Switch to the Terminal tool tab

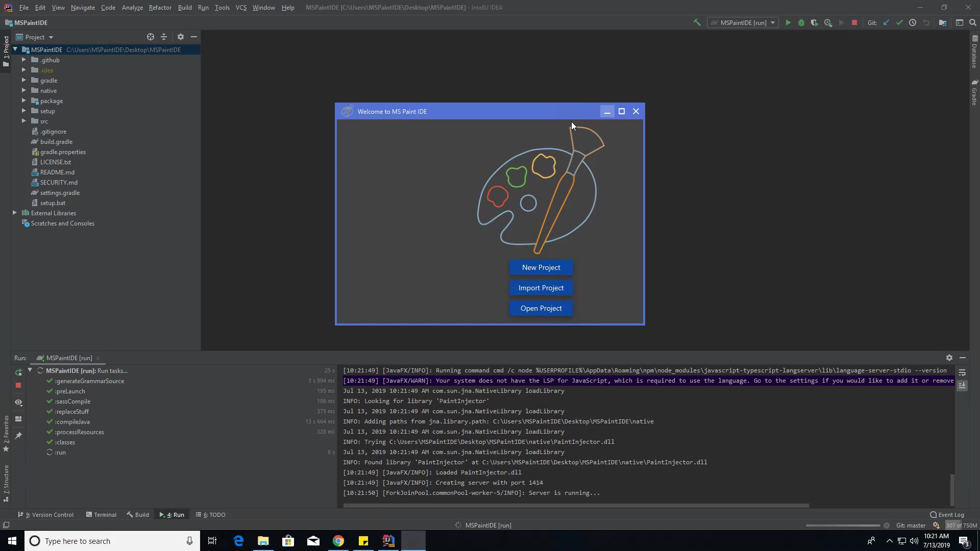pyautogui.click(x=101, y=515)
